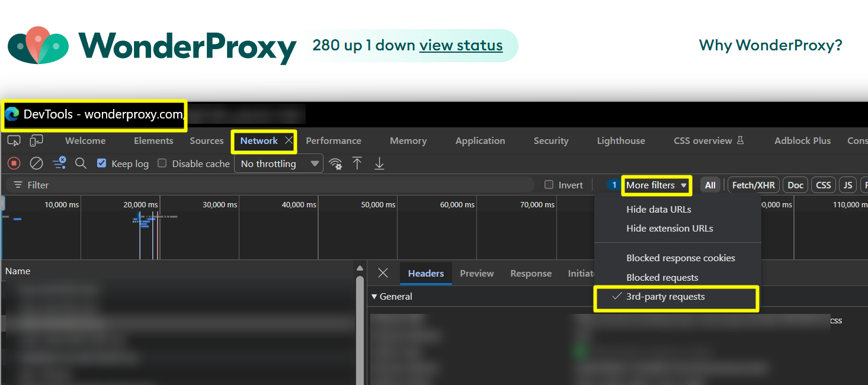Stop recording network log

14,163
